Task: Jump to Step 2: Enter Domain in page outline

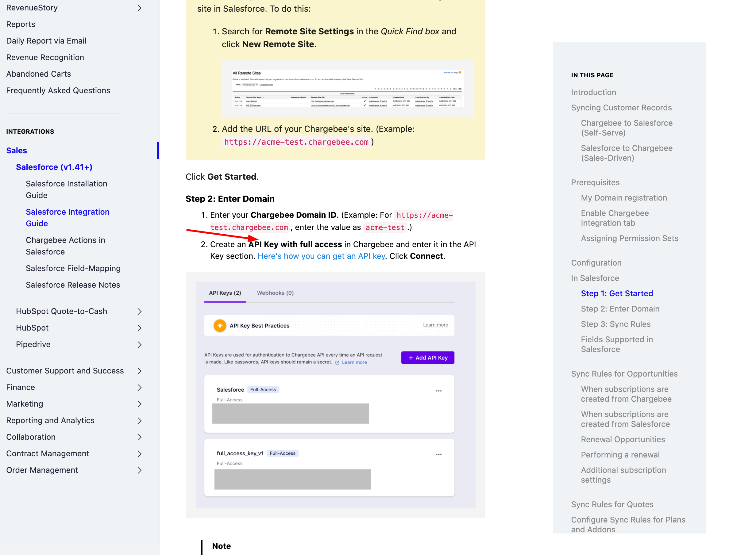Action: pos(620,309)
